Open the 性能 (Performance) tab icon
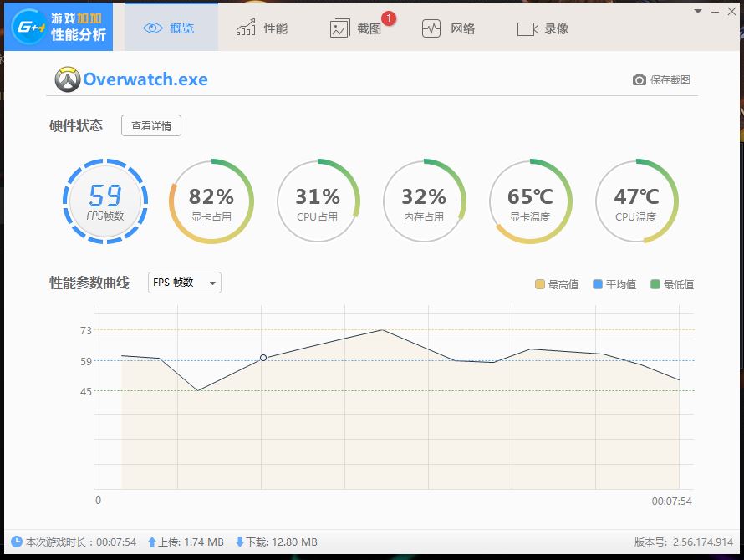744x560 pixels. click(x=247, y=27)
